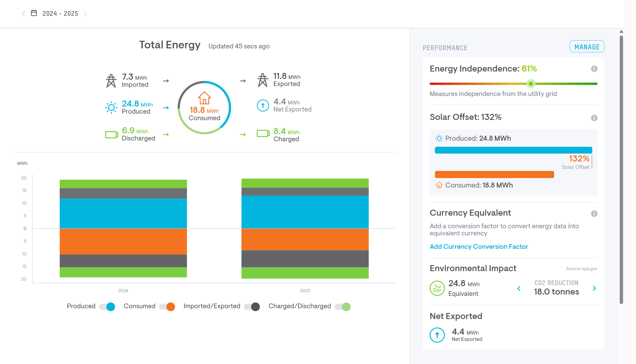Click the calendar date picker icon
Image resolution: width=636 pixels, height=364 pixels.
pyautogui.click(x=34, y=13)
